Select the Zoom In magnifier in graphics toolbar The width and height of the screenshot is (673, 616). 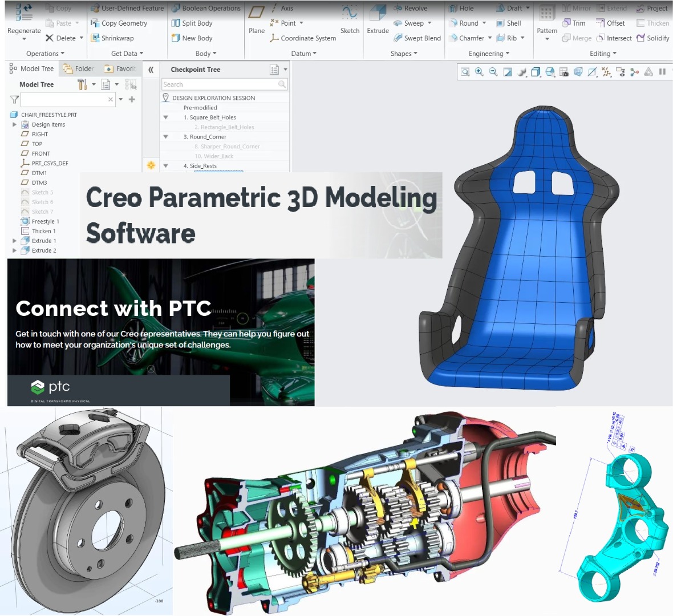click(x=479, y=72)
